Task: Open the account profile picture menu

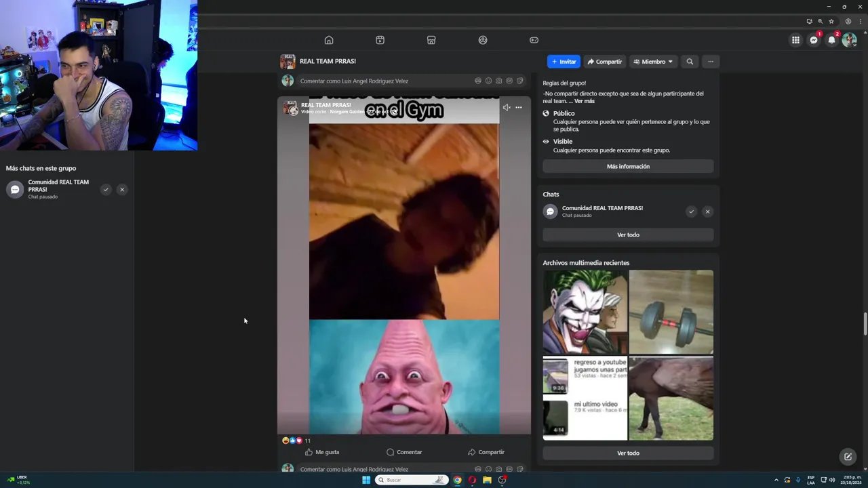Action: point(849,40)
